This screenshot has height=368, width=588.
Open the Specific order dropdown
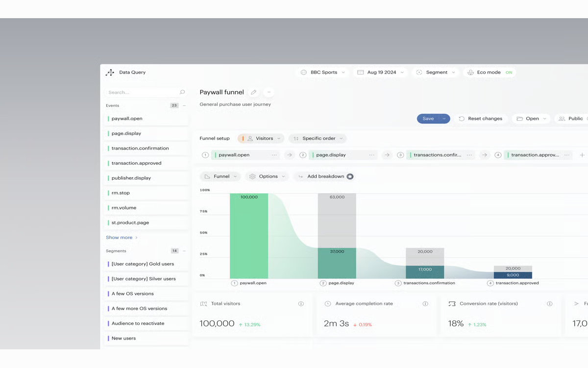tap(318, 139)
